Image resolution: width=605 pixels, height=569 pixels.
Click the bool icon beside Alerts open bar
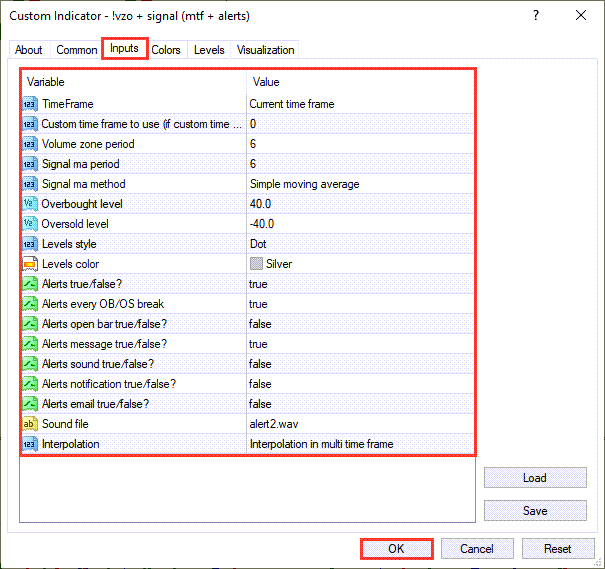[x=30, y=324]
